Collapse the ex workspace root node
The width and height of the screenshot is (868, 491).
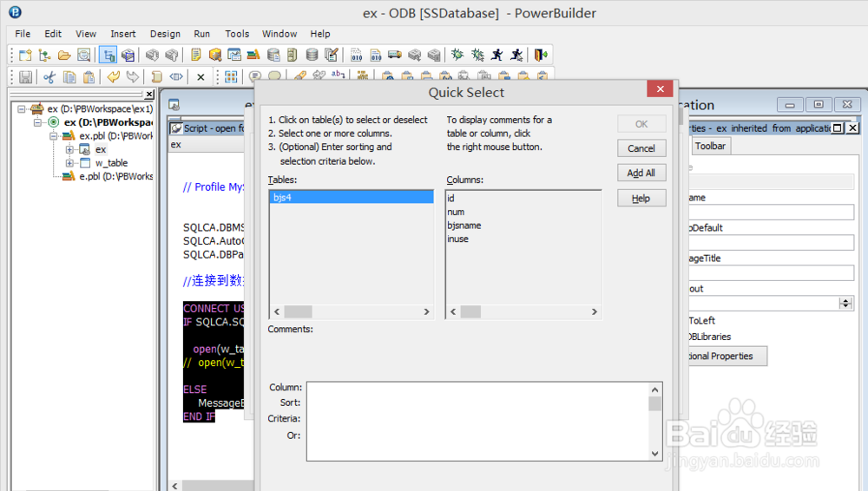point(21,109)
